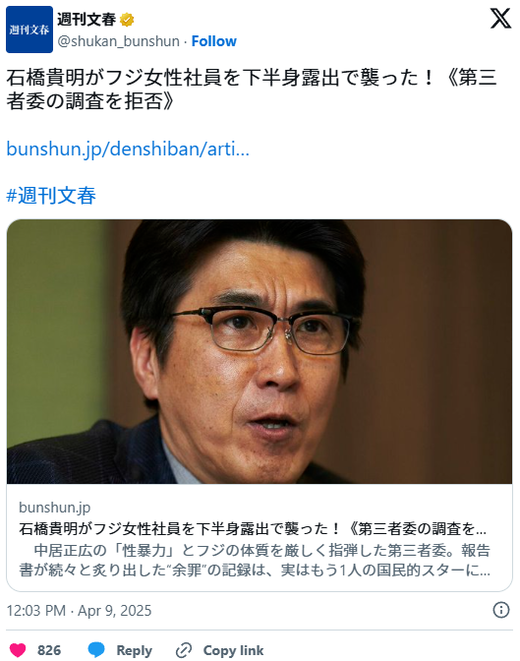This screenshot has width=520, height=661.
Task: Open the card description about 中居正広
Action: (255, 560)
